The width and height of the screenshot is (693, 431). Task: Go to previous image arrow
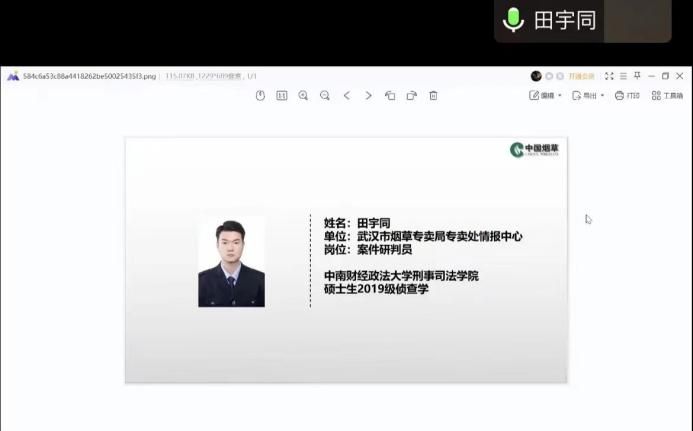pos(347,96)
